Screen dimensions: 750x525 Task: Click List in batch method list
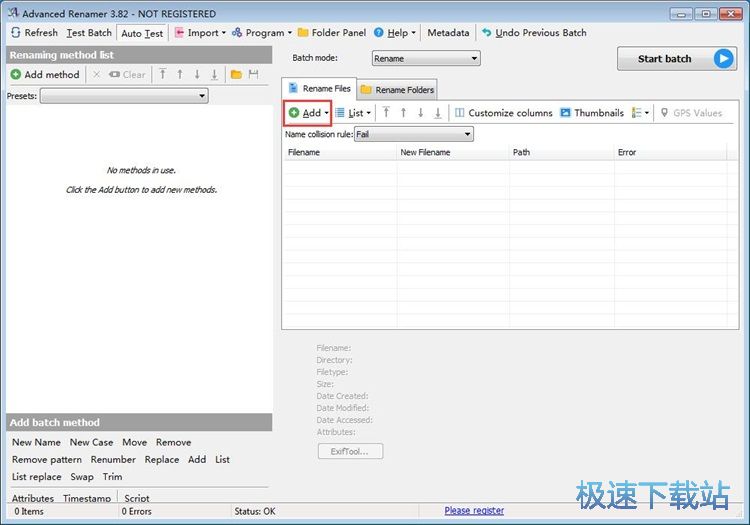point(222,459)
